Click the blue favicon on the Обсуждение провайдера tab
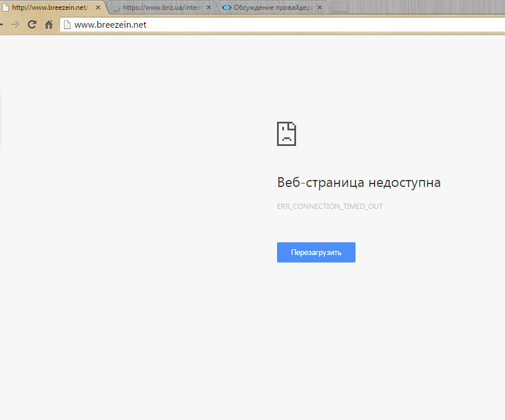The height and width of the screenshot is (420, 505). pyautogui.click(x=227, y=7)
